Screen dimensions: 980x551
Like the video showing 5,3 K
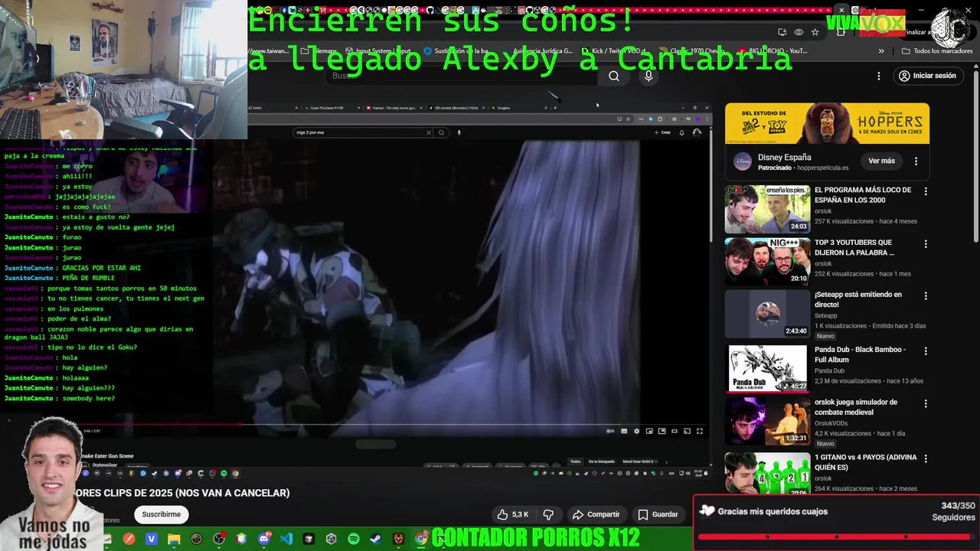[513, 514]
